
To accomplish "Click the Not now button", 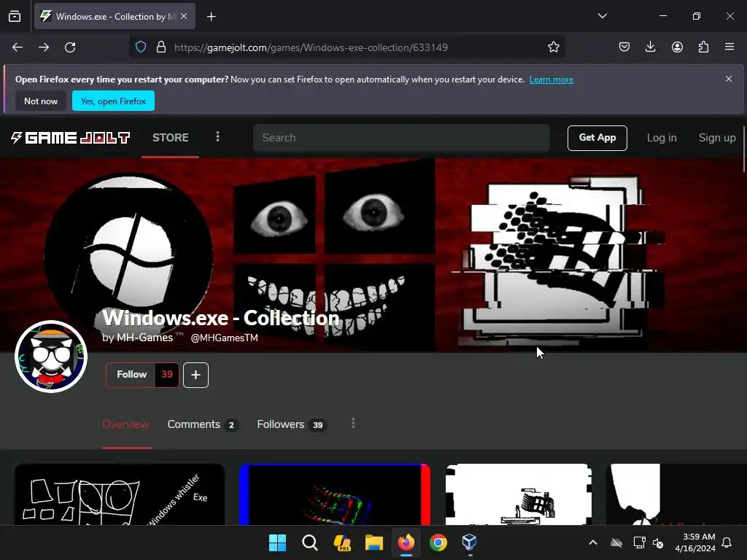I will (41, 101).
